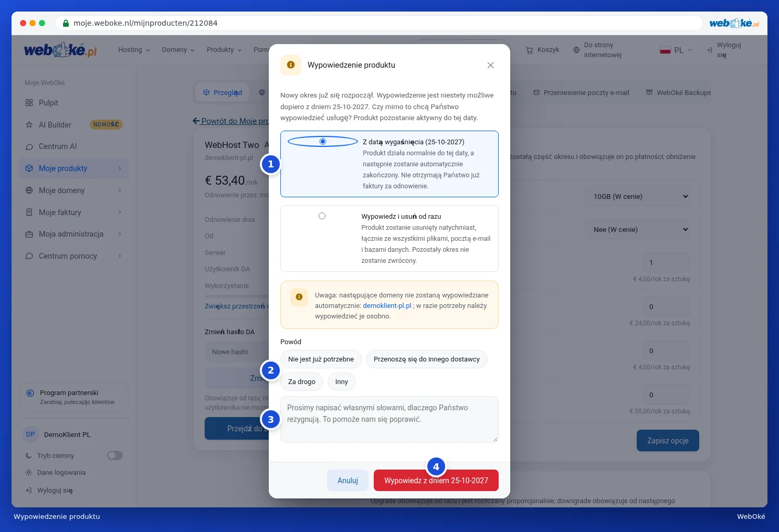Click the cancellation reason text area
Viewport: 779px width, 532px height.
389,419
